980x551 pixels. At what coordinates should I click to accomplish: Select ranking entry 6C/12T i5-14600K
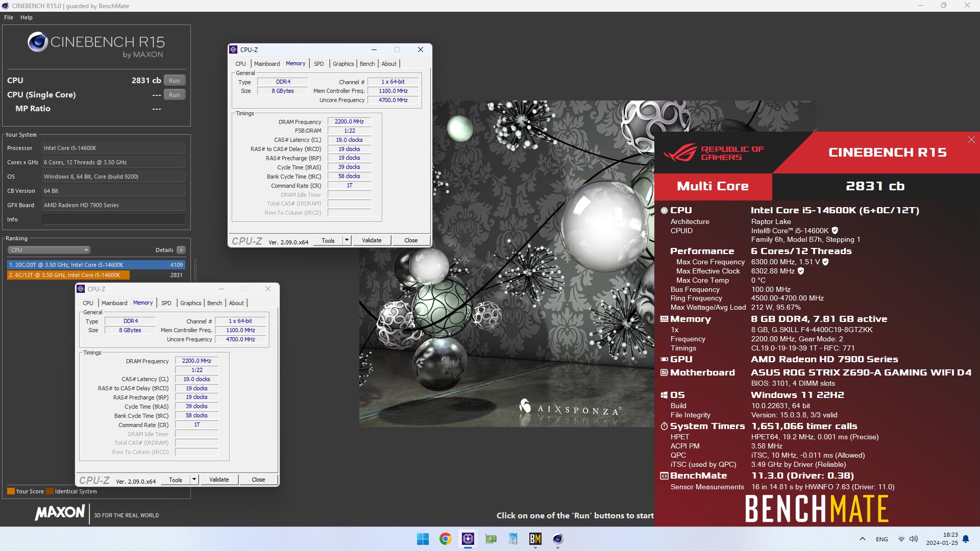(96, 275)
